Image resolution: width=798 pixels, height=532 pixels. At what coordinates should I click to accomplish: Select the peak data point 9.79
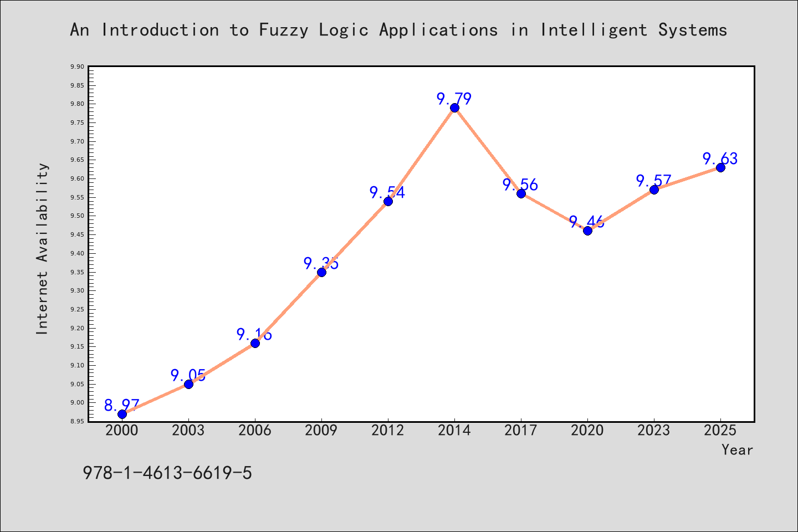tap(454, 108)
